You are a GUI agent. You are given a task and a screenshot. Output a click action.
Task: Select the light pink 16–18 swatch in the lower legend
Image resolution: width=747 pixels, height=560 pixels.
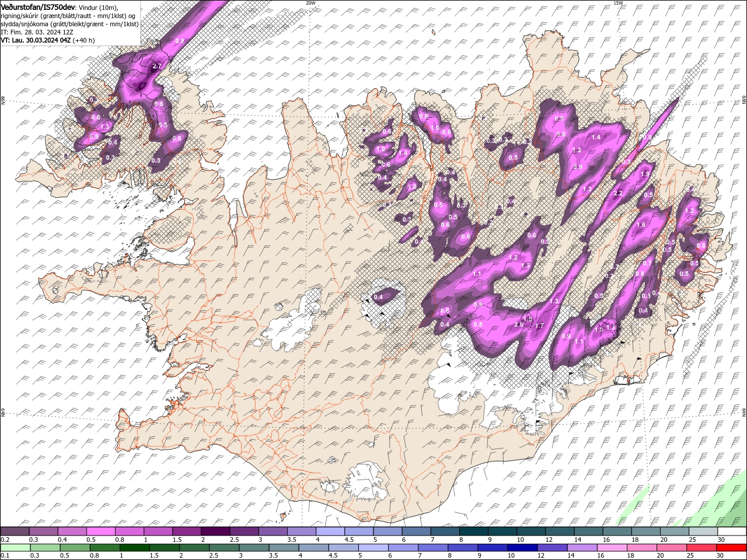[612, 548]
